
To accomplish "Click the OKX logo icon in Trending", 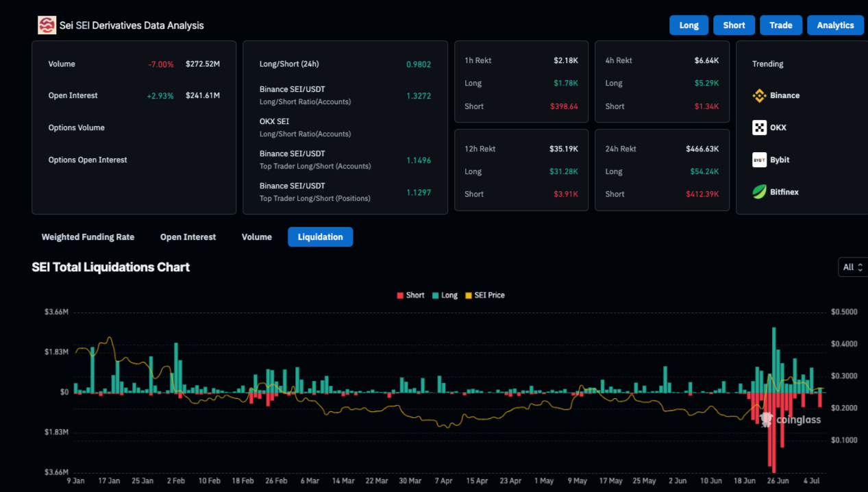I will 759,127.
